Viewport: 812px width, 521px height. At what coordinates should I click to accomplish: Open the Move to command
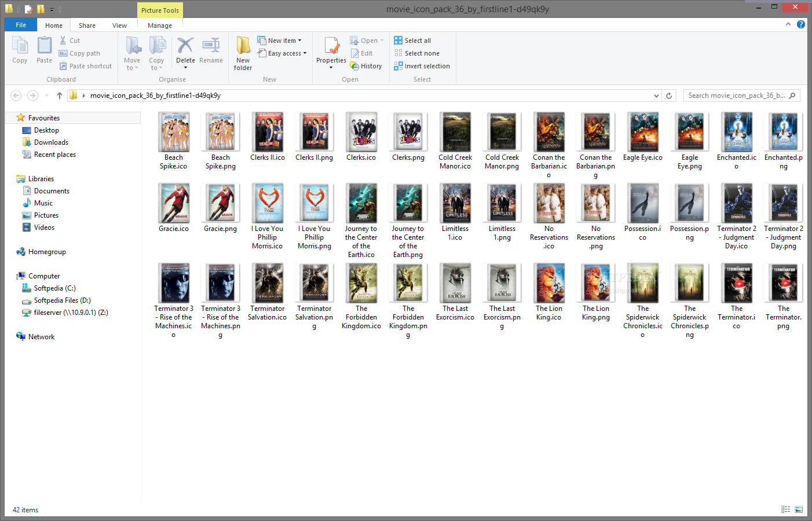[x=132, y=53]
